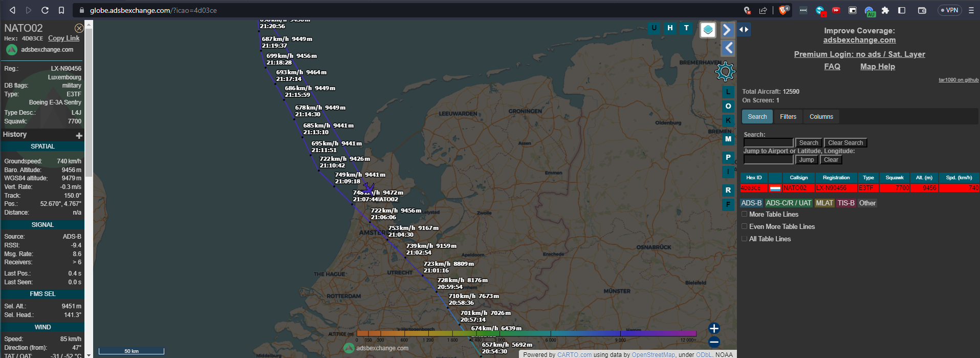Toggle ADS-C/R / UAT source filter

pos(789,203)
